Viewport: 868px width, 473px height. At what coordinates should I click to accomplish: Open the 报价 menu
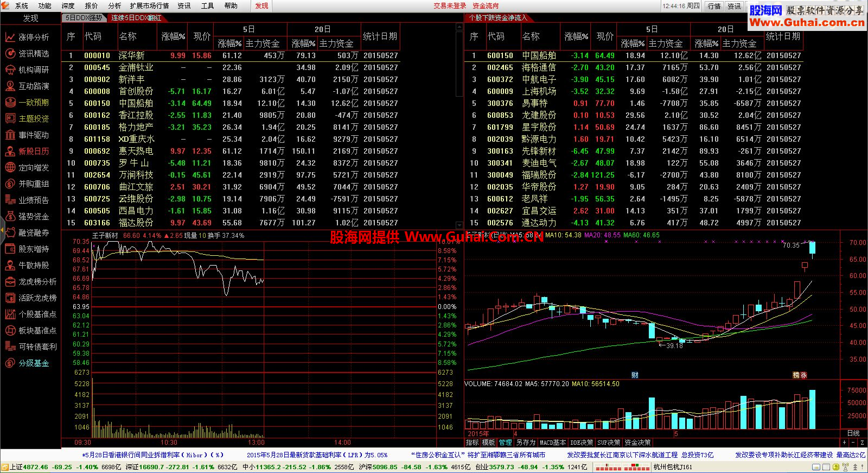point(92,6)
